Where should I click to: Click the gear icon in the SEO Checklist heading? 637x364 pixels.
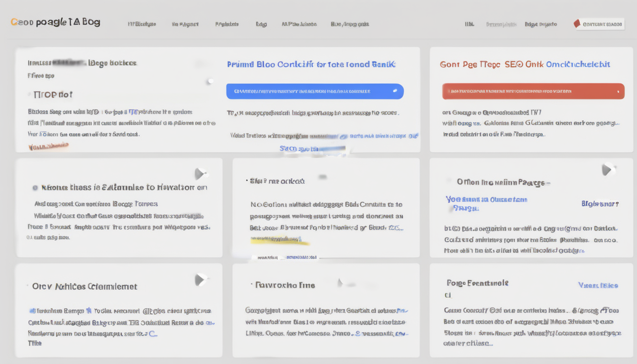coord(519,64)
